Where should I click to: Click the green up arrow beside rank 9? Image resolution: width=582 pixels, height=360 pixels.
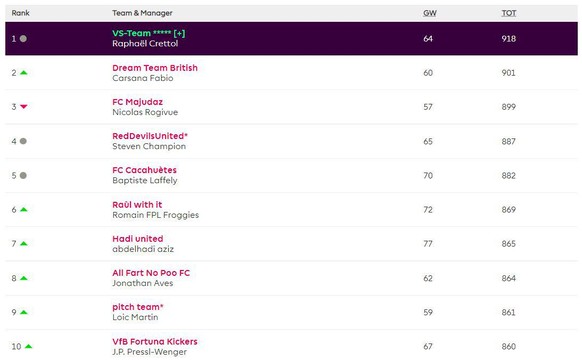pyautogui.click(x=24, y=312)
